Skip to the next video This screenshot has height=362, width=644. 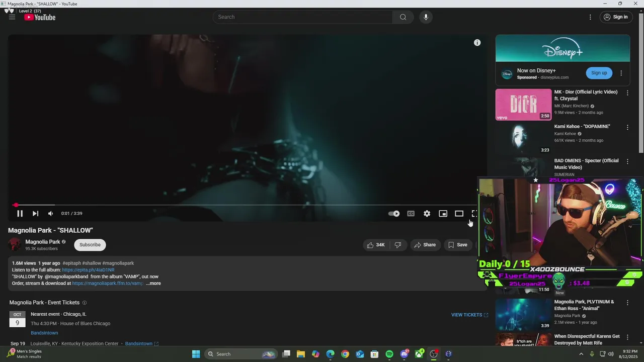[35, 214]
